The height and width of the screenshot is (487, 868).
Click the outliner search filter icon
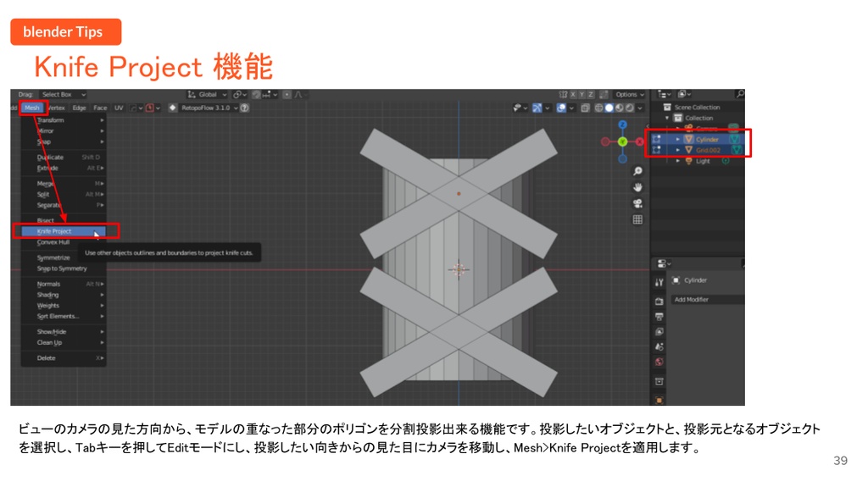tap(739, 95)
